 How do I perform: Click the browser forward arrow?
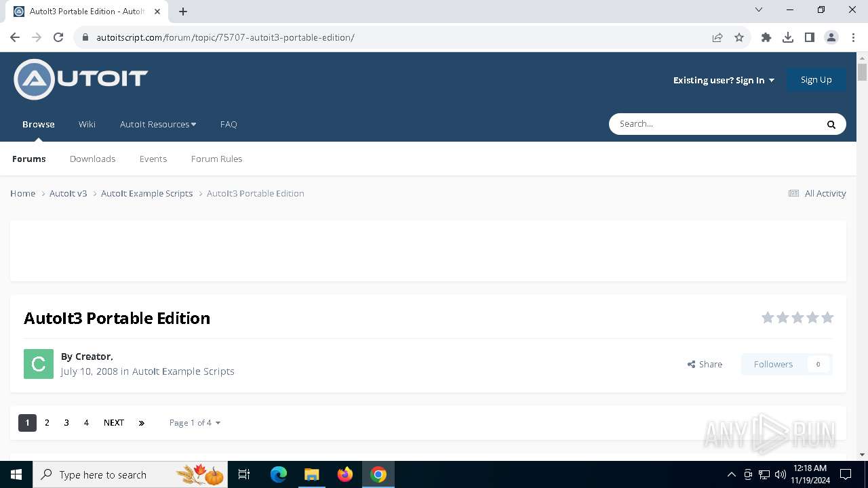(37, 37)
